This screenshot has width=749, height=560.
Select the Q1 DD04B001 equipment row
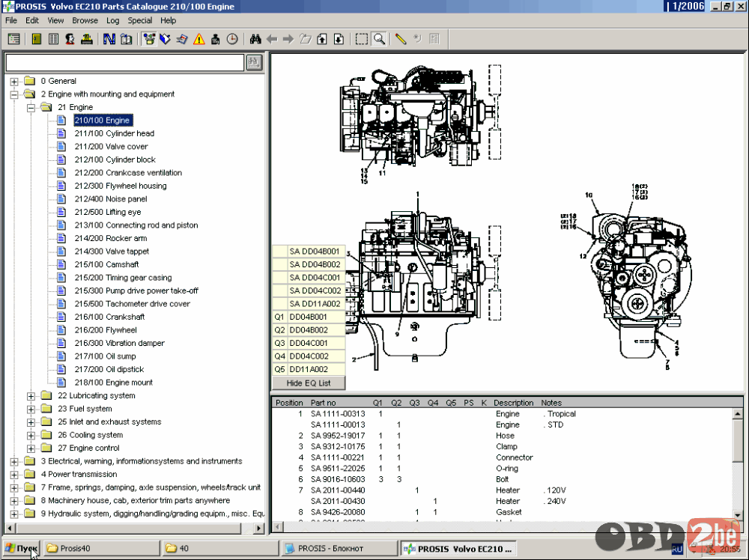309,317
